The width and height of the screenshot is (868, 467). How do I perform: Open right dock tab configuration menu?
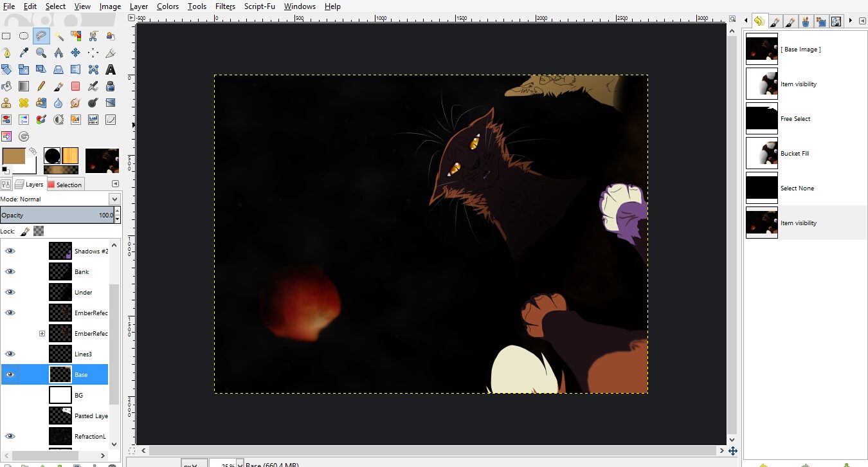[x=862, y=21]
